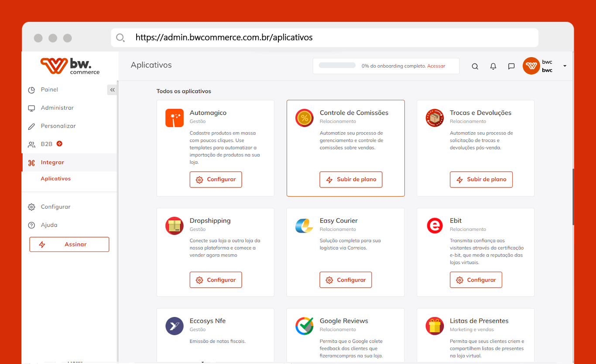Open notifications bell icon
Image resolution: width=596 pixels, height=364 pixels.
coord(493,66)
